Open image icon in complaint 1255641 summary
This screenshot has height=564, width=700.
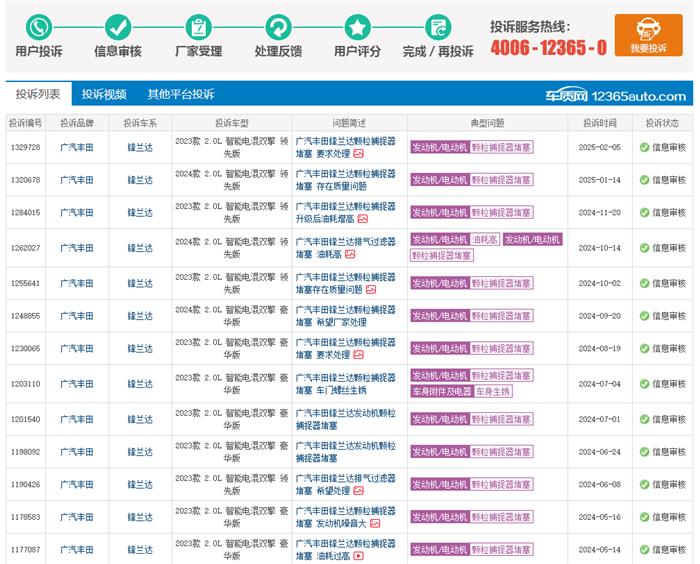point(371,289)
